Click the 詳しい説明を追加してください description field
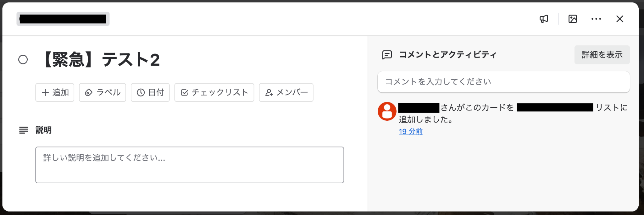The image size is (644, 215). (x=189, y=165)
